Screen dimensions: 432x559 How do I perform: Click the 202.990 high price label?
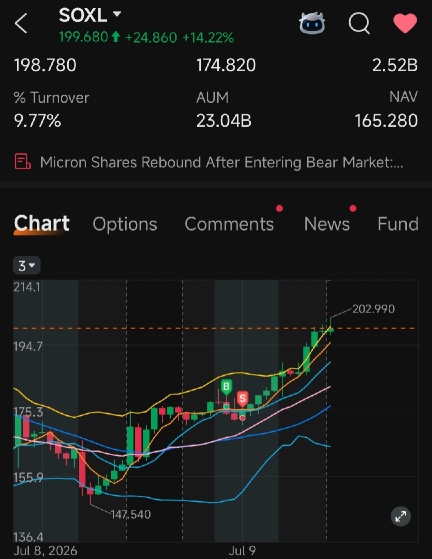(x=374, y=309)
